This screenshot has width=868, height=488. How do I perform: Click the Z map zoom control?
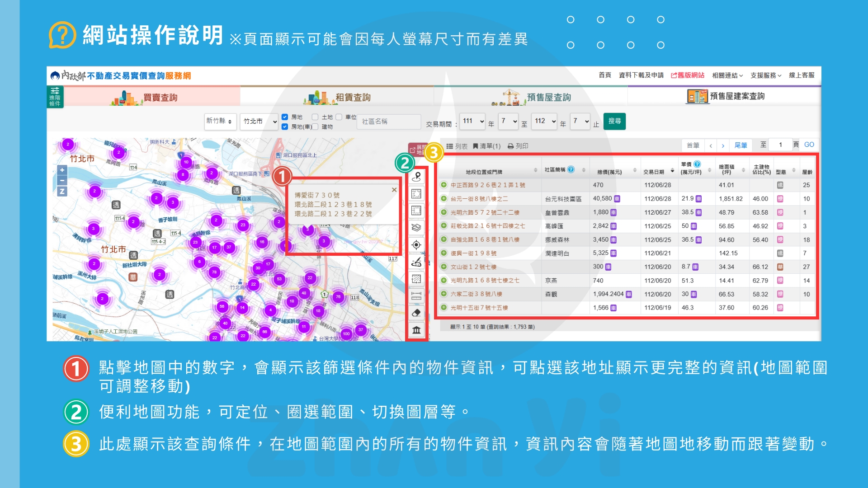(62, 191)
